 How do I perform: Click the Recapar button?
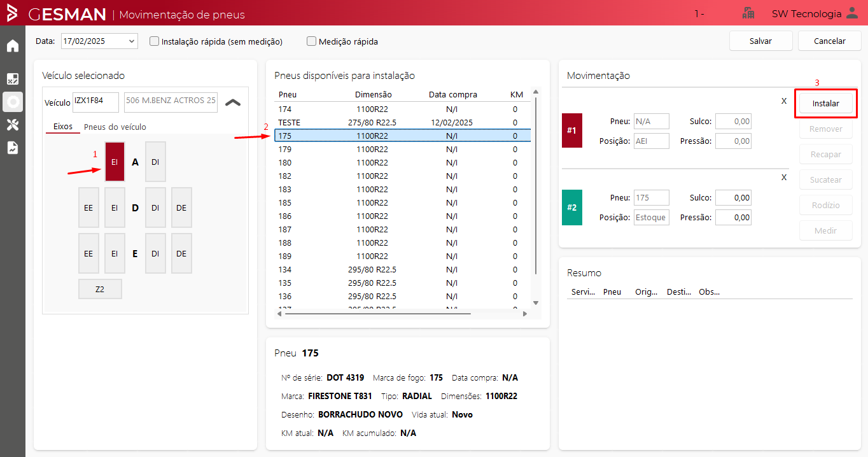(x=826, y=154)
